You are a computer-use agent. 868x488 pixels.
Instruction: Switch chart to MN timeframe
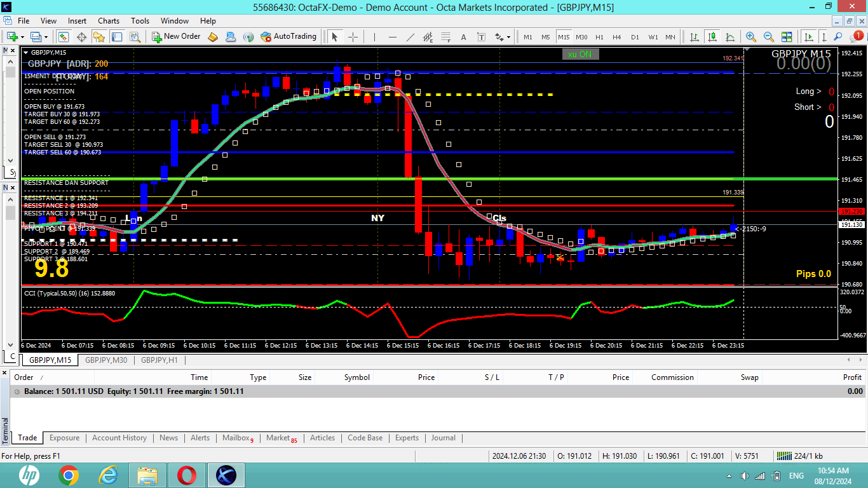[670, 37]
